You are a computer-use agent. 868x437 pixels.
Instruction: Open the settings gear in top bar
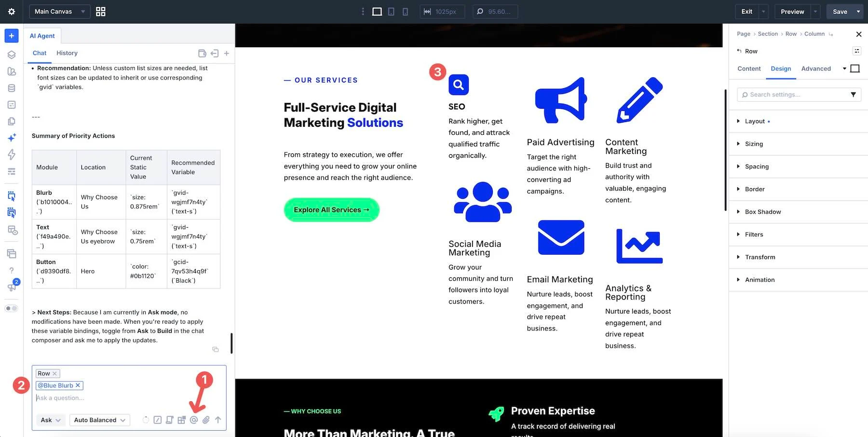12,12
